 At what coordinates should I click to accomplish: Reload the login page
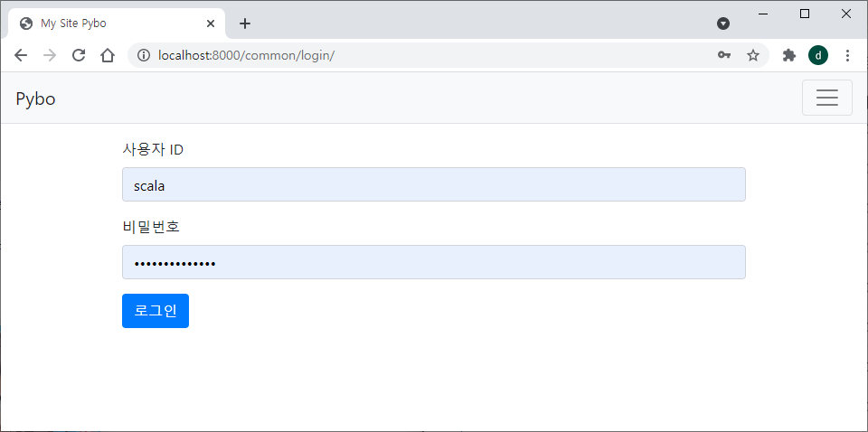pos(79,55)
